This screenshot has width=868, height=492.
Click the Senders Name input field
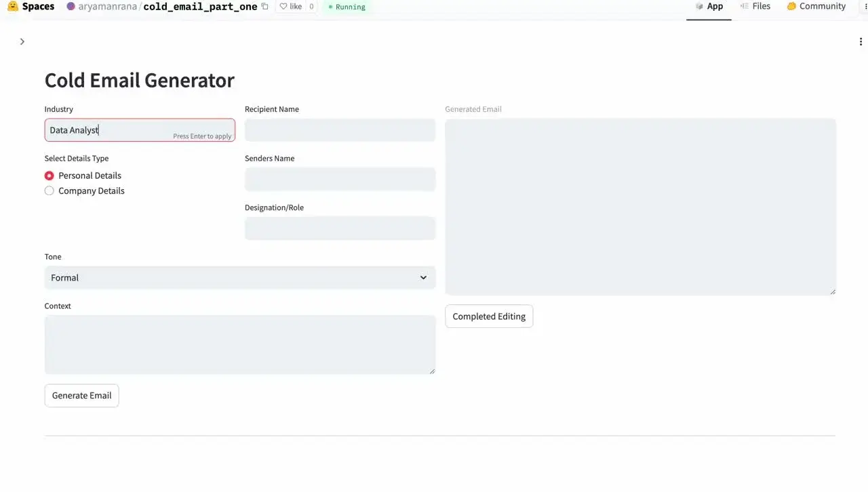(x=340, y=180)
